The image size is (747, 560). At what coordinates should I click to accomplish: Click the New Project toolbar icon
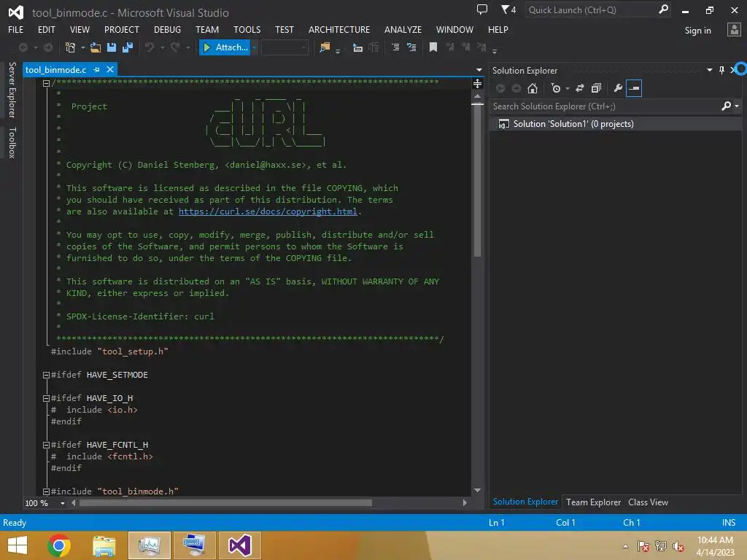pos(70,47)
